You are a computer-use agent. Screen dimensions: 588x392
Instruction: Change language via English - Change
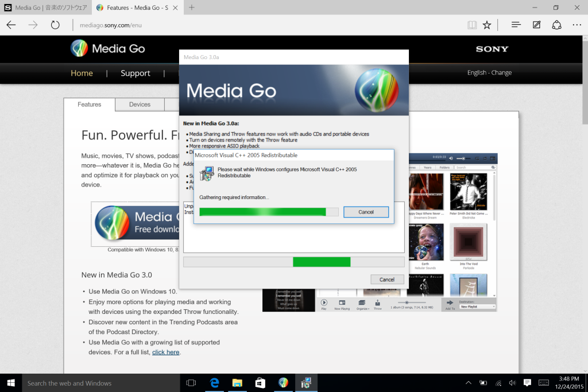(x=489, y=73)
